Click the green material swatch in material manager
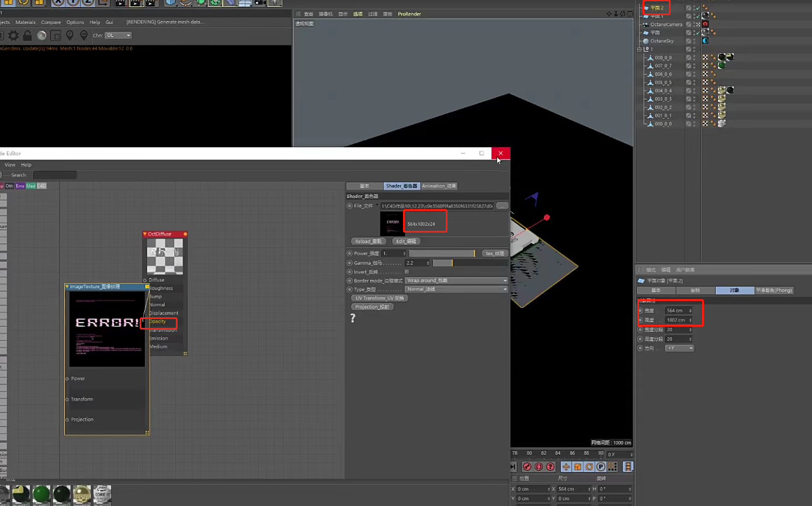812x506 pixels. pos(41,494)
